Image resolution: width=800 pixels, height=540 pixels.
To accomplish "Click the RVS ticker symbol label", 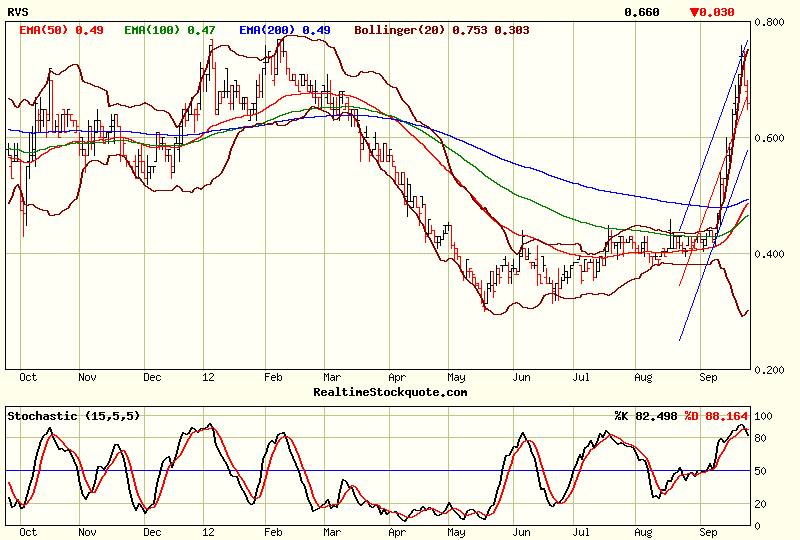I will point(18,12).
